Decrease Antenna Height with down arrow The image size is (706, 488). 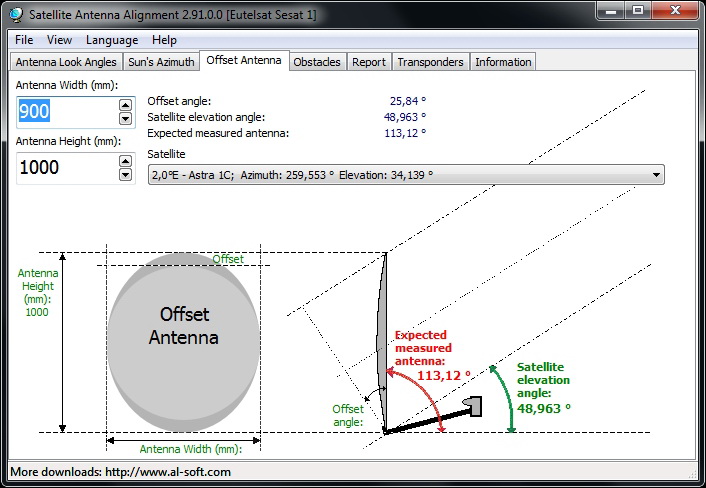click(125, 175)
